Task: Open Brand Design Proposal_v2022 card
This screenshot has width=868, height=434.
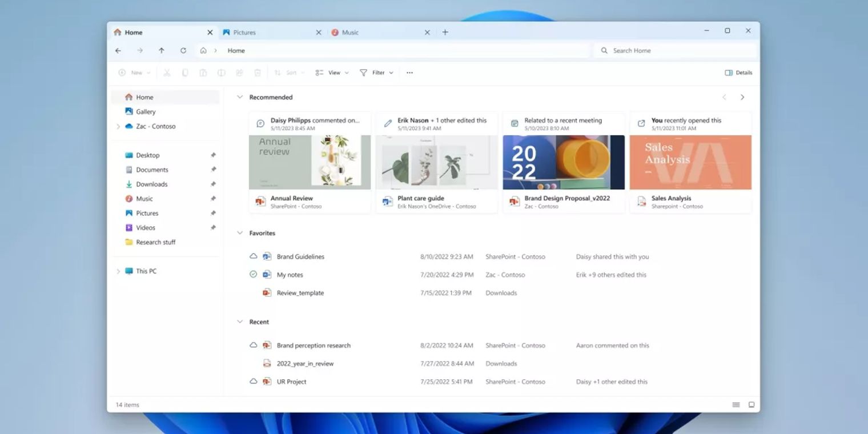Action: [x=564, y=163]
